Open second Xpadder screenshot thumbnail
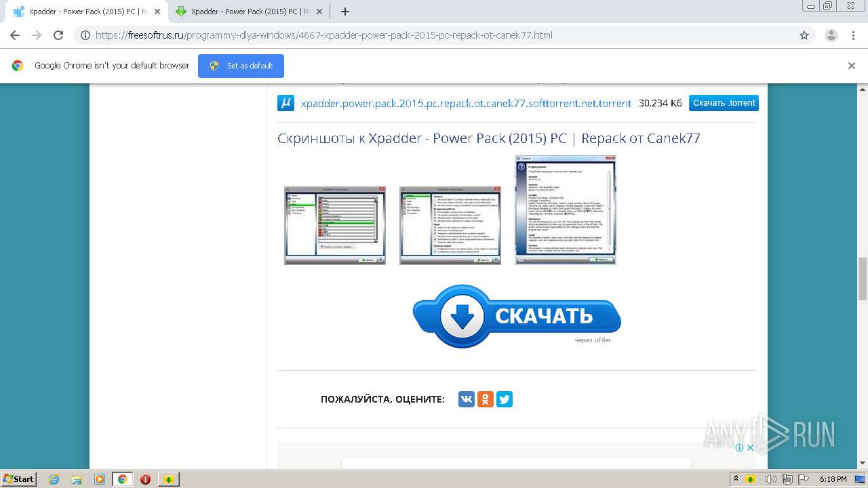The image size is (868, 488). click(450, 226)
